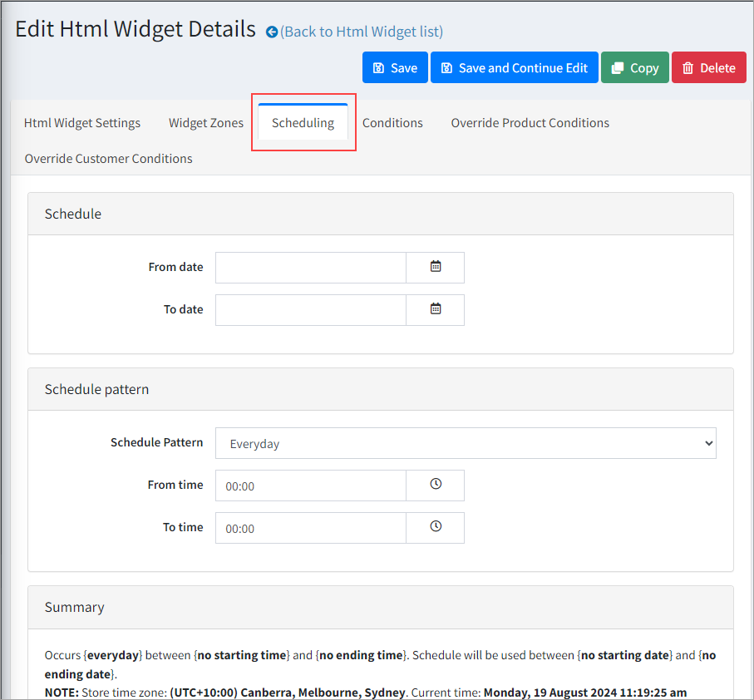Click the back arrow icon beside the title
Viewport: 754px width, 700px height.
point(271,32)
